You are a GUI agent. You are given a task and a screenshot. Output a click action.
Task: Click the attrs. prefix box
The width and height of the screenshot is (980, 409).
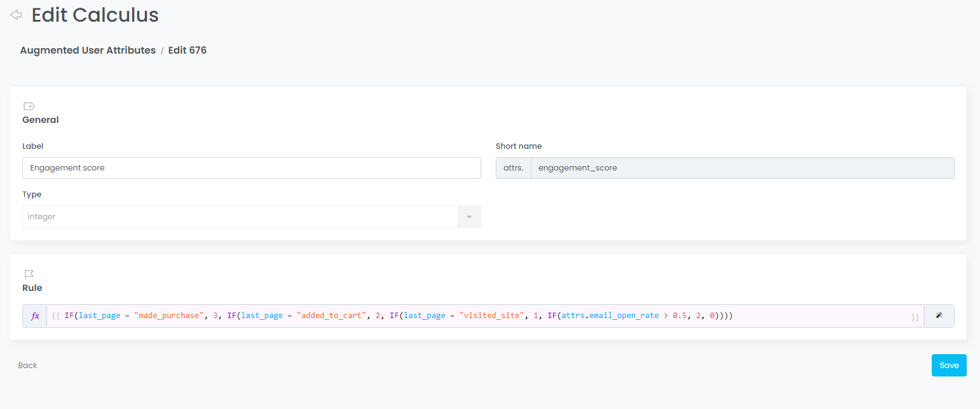(513, 168)
